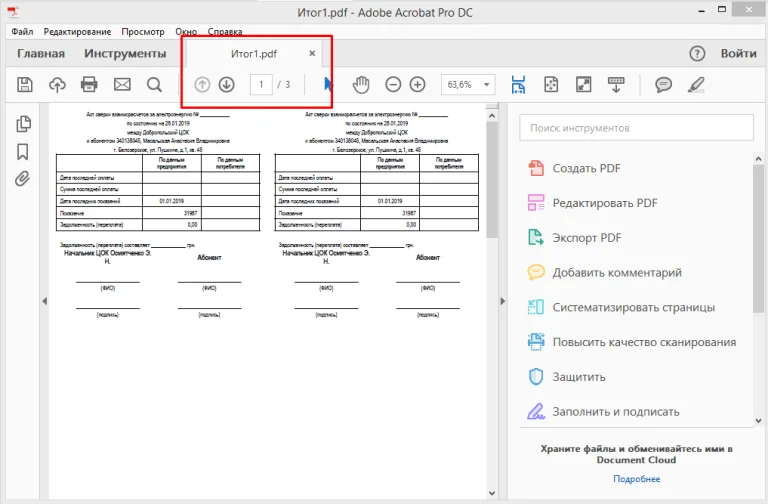768x504 pixels.
Task: Open help question mark icon
Action: (x=697, y=53)
